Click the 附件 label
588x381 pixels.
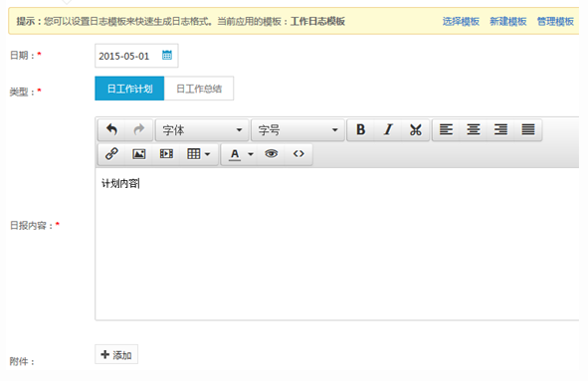(x=22, y=361)
